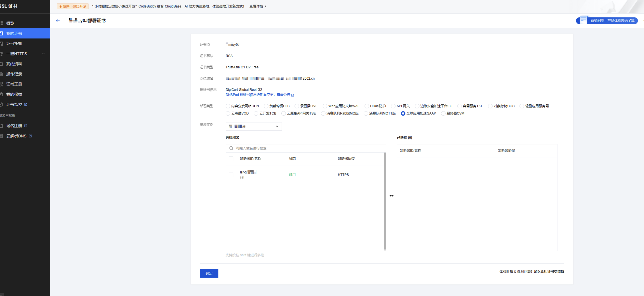Click the transfer arrows icon between lists
This screenshot has width=644, height=296.
[x=391, y=196]
